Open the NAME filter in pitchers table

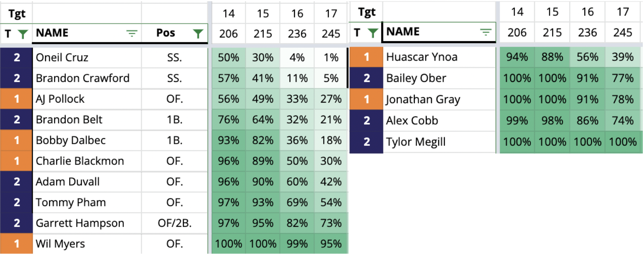coord(485,32)
